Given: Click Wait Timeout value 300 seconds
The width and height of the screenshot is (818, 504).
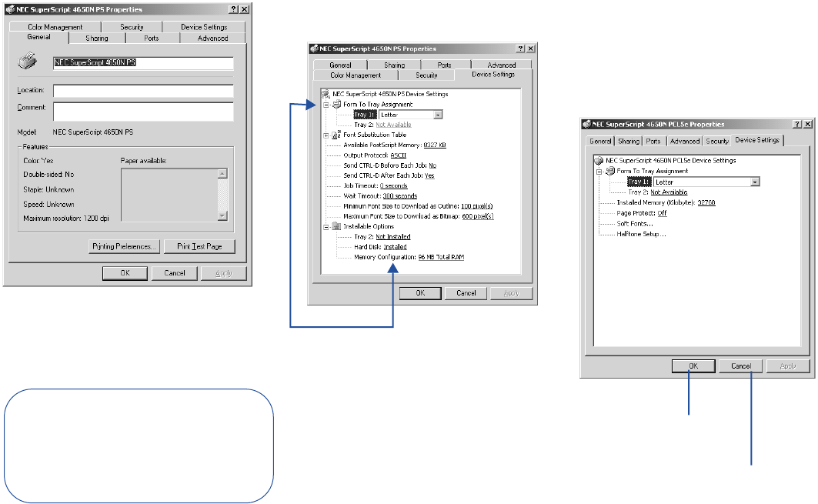Looking at the screenshot, I should [x=400, y=196].
